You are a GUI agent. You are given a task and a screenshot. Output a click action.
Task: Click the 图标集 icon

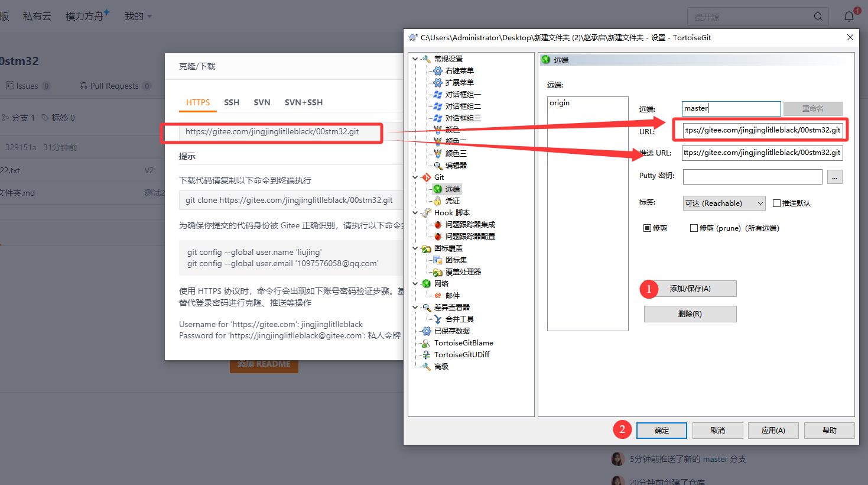click(x=438, y=260)
